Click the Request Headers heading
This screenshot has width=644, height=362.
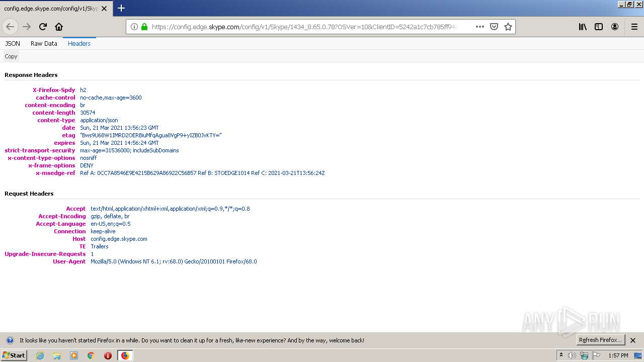(x=29, y=194)
